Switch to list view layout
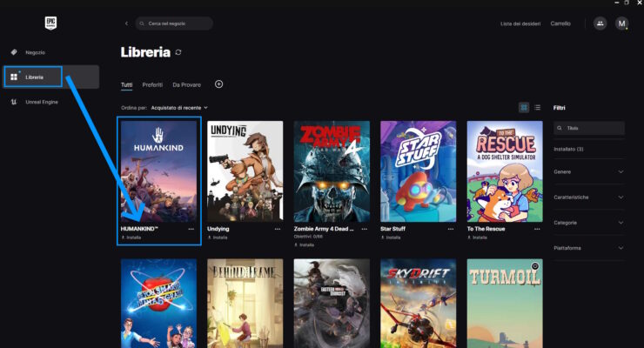The width and height of the screenshot is (644, 348). [x=537, y=107]
